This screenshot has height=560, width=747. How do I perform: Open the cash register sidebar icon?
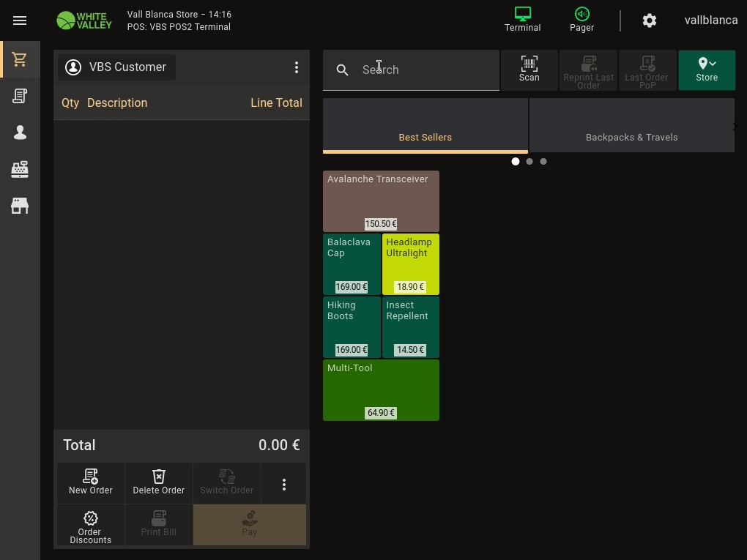tap(20, 169)
